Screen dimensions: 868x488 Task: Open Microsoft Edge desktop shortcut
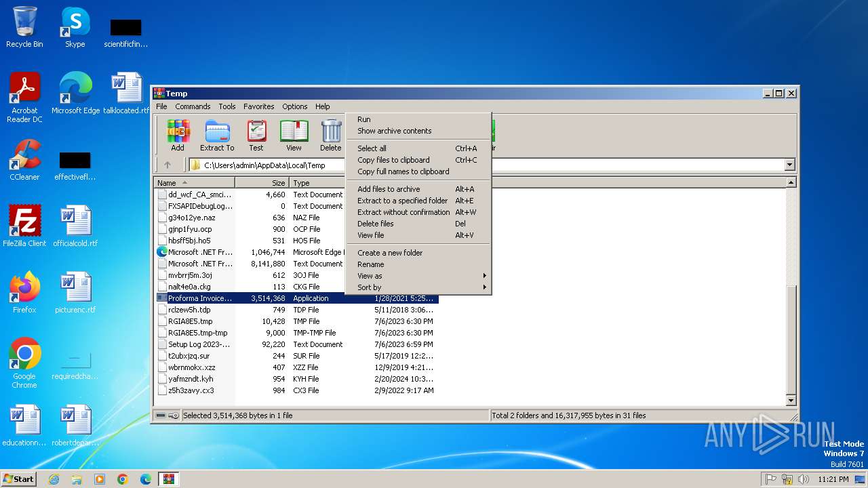click(75, 94)
